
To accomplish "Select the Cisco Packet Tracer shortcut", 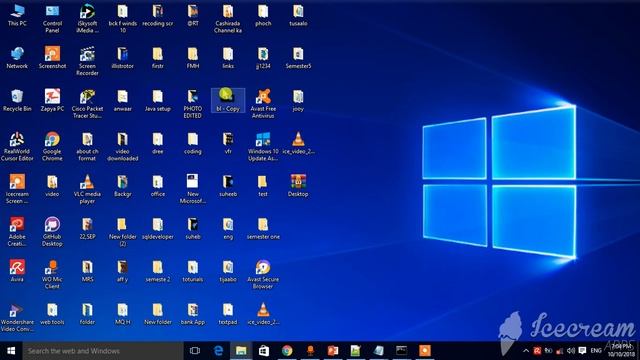I will point(87,104).
